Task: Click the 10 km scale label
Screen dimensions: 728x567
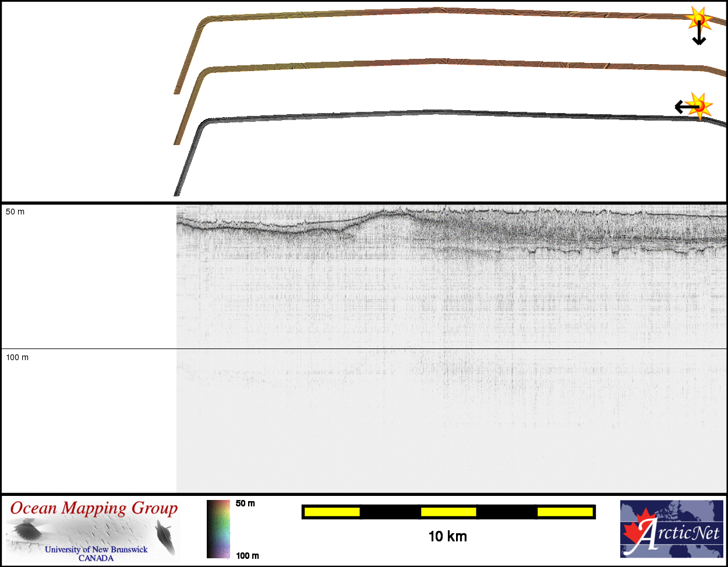Action: coord(447,537)
